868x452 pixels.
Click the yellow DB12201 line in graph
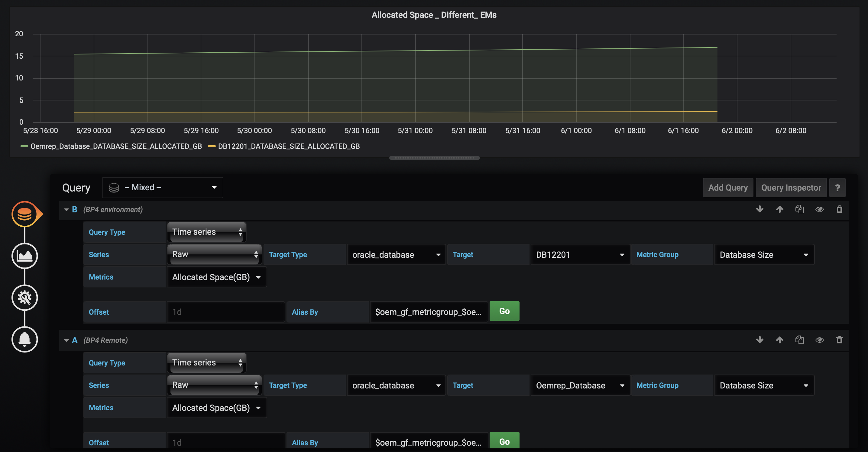pyautogui.click(x=396, y=112)
